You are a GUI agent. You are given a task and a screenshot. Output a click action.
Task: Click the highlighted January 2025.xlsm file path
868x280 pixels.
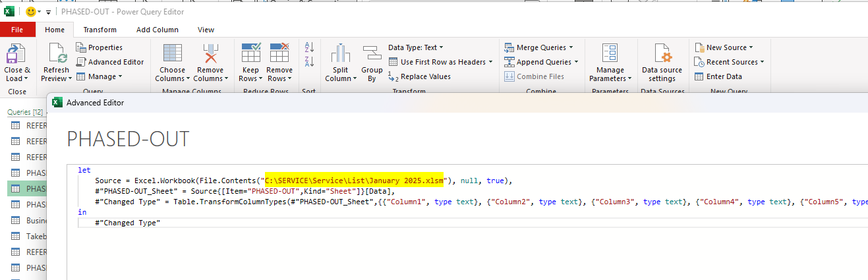(x=354, y=180)
